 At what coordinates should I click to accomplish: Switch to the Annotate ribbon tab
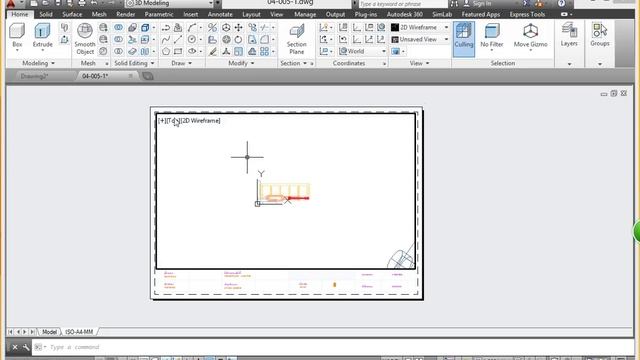coord(220,14)
